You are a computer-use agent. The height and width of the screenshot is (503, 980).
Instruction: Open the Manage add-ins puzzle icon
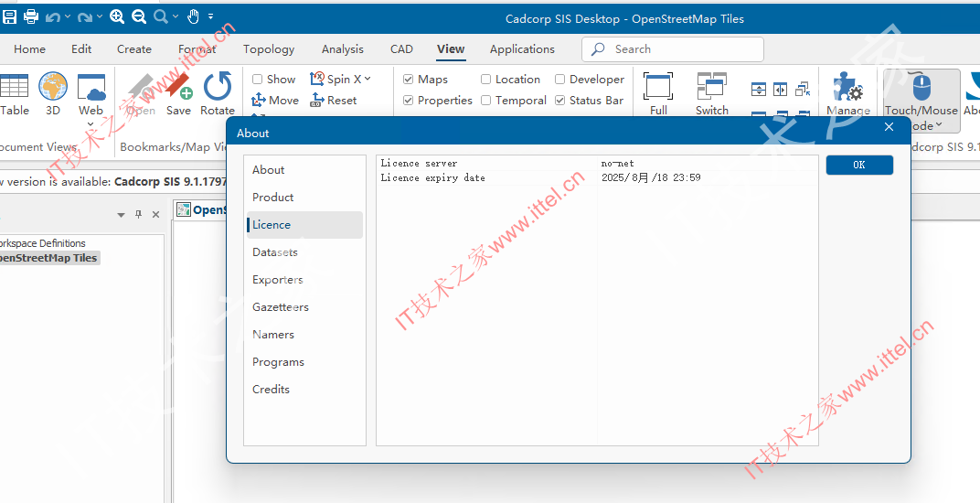coord(848,94)
